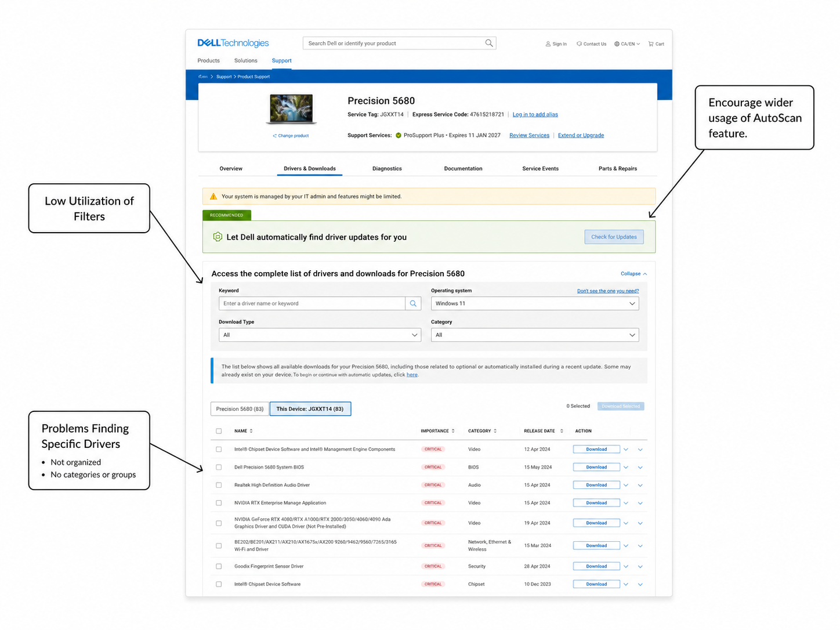Viewport: 840px width, 630px height.
Task: Download the Goodix Fingerprint Sensor Driver
Action: (596, 566)
